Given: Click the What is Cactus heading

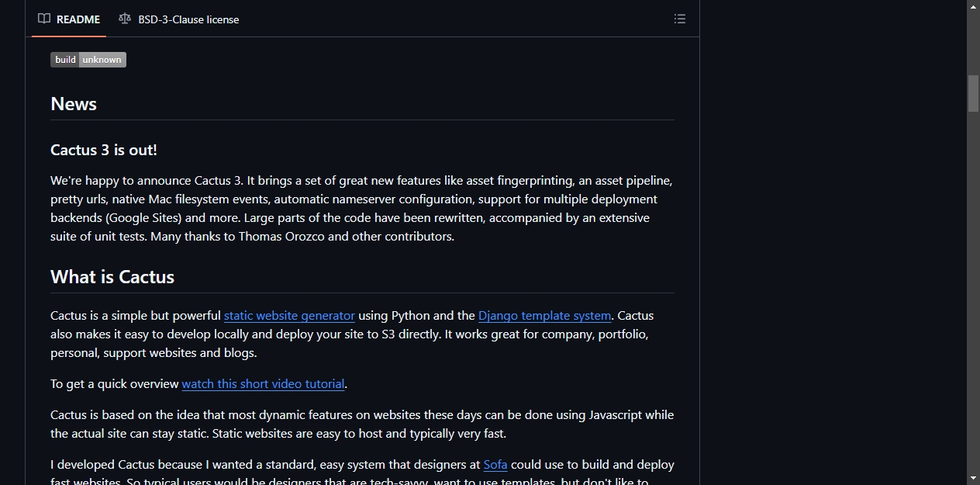Looking at the screenshot, I should (112, 277).
